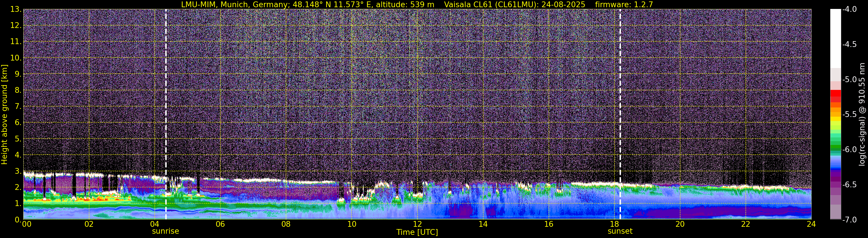
Task: Click the "-6.0" colorbar tick label
Action: coord(849,150)
